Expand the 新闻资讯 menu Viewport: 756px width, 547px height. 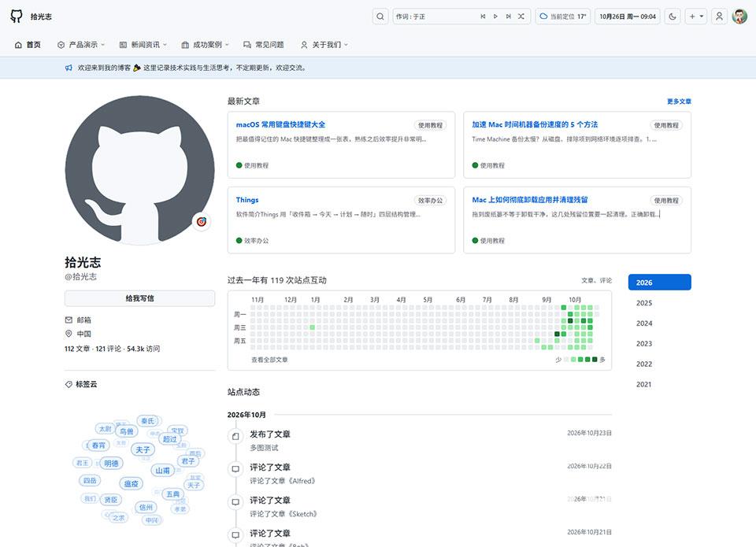(x=143, y=45)
